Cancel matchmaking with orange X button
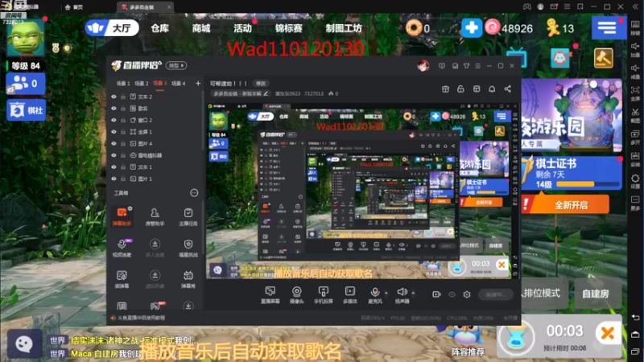 click(608, 333)
